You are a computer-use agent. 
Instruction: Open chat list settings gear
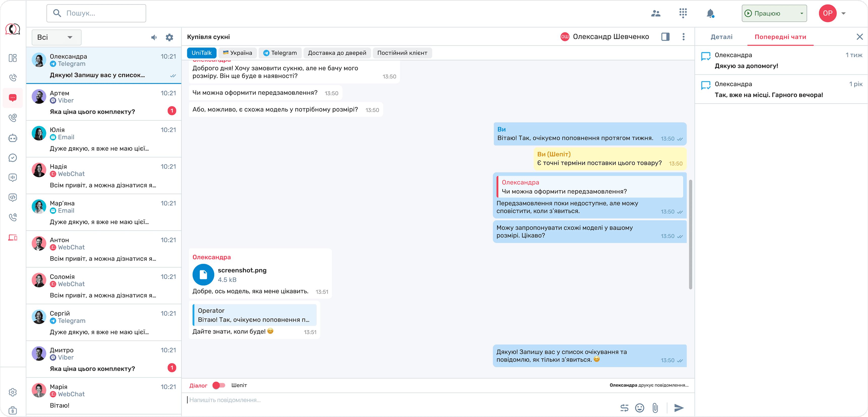click(x=170, y=37)
